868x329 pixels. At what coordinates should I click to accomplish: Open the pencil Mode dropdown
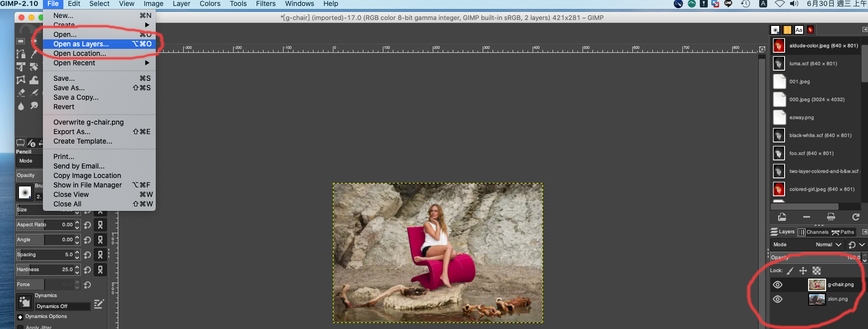pyautogui.click(x=30, y=161)
